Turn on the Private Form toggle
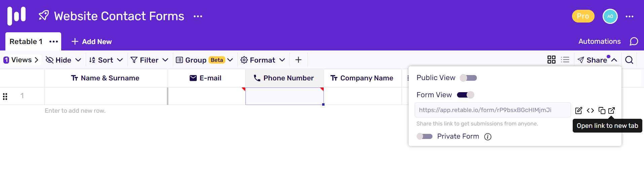Screen dimensions: 644x181 424,136
